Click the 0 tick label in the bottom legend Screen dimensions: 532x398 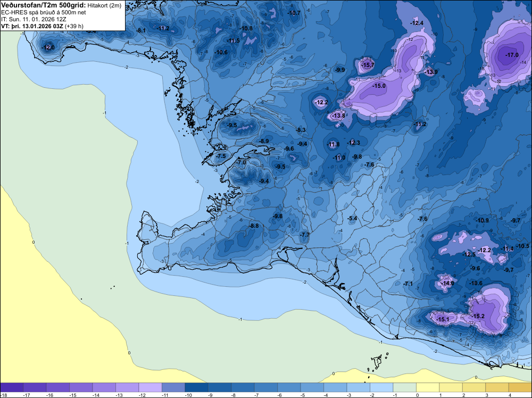click(417, 395)
